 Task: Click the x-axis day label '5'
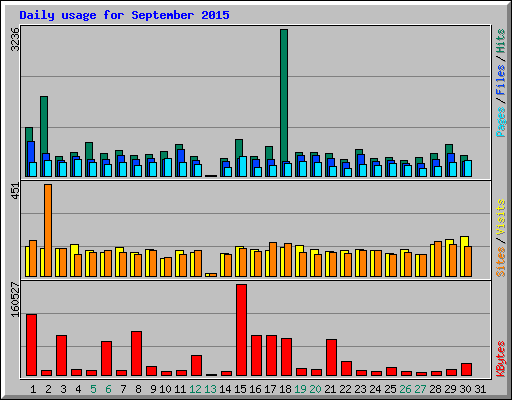click(93, 389)
